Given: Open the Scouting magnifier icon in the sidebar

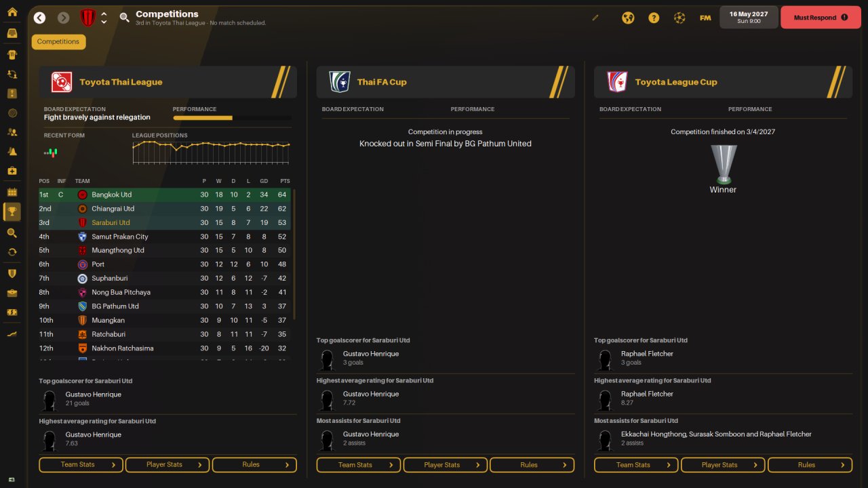Looking at the screenshot, I should [x=12, y=232].
